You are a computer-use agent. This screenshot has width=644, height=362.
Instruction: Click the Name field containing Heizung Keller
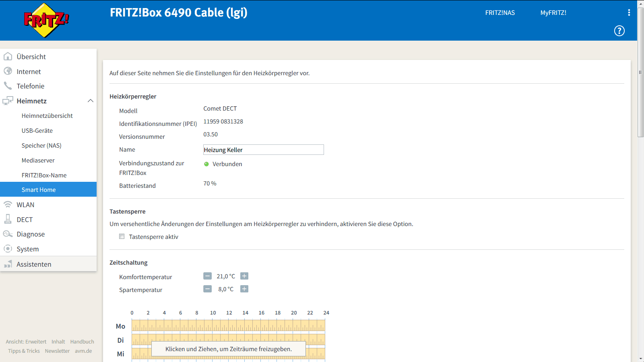[x=264, y=150]
